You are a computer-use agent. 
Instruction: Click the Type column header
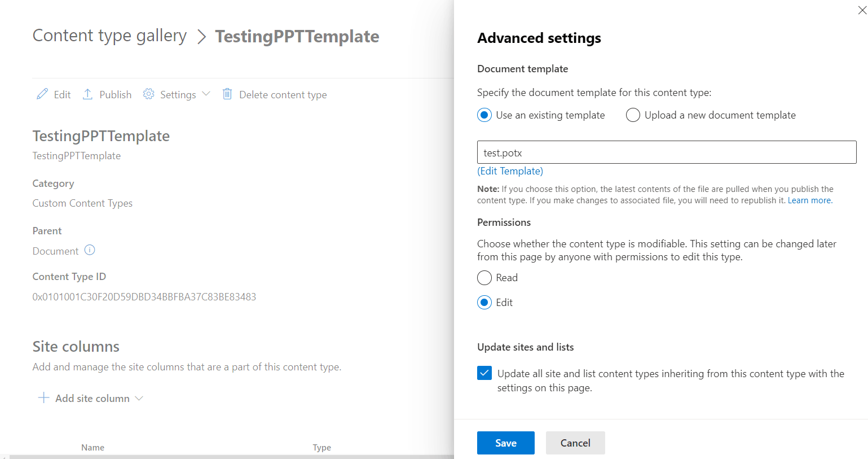click(322, 448)
